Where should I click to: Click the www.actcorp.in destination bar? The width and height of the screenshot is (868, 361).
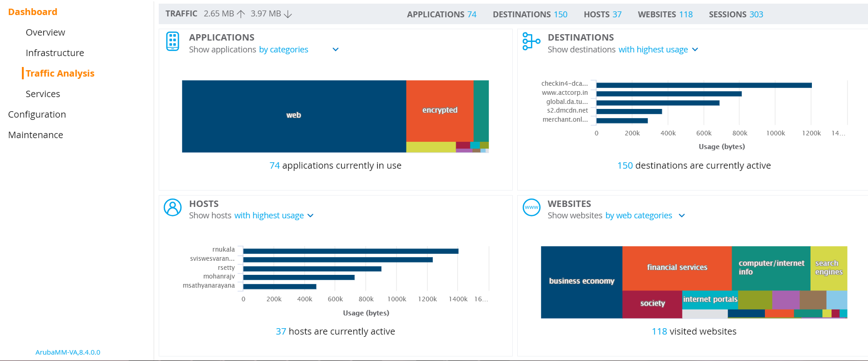click(669, 94)
